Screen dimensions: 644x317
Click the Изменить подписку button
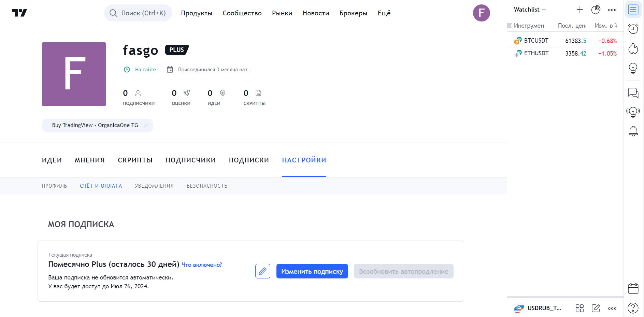pos(312,271)
